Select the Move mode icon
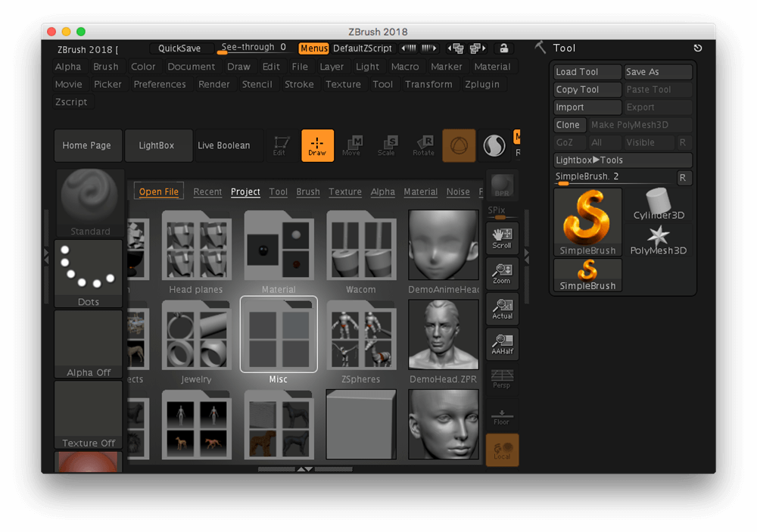Image resolution: width=757 pixels, height=532 pixels. [x=351, y=145]
